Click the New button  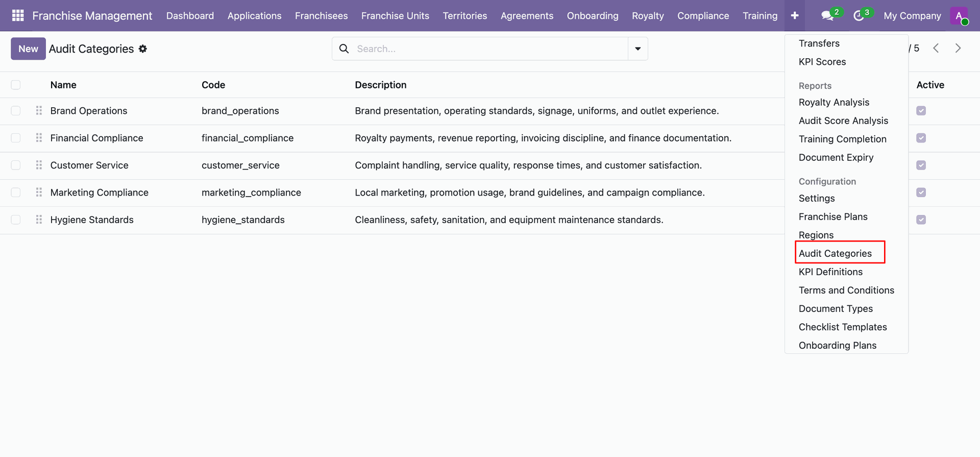tap(28, 49)
